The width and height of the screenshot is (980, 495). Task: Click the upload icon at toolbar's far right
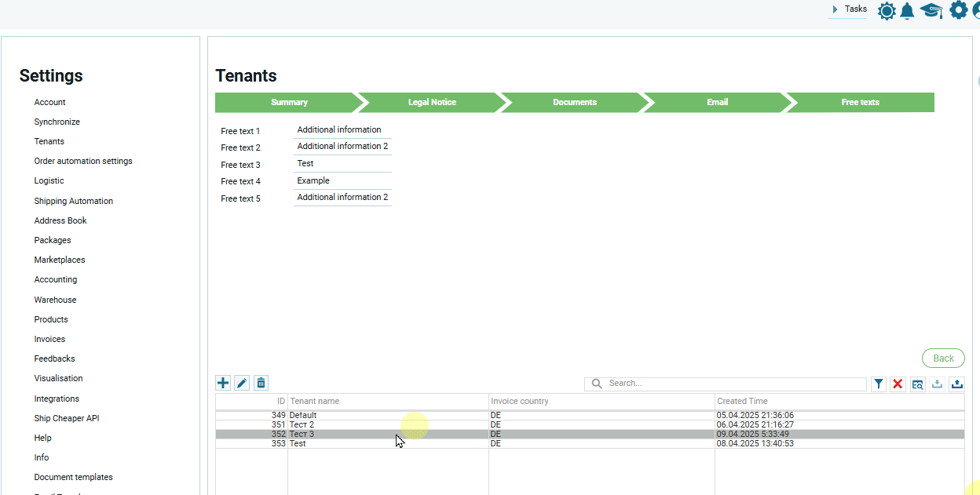[956, 384]
